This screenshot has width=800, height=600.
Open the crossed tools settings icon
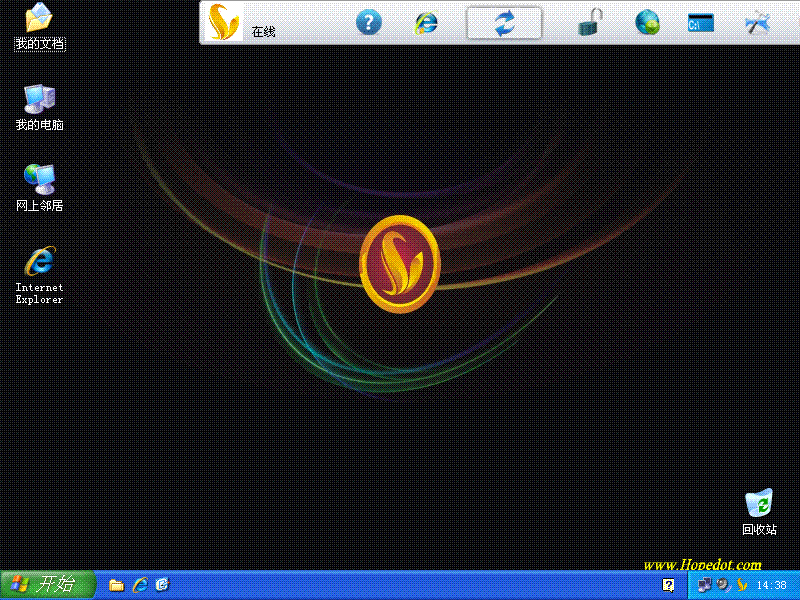point(758,23)
